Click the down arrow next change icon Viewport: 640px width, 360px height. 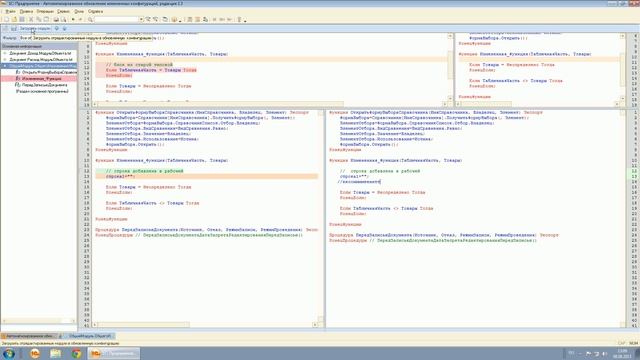pos(64,29)
